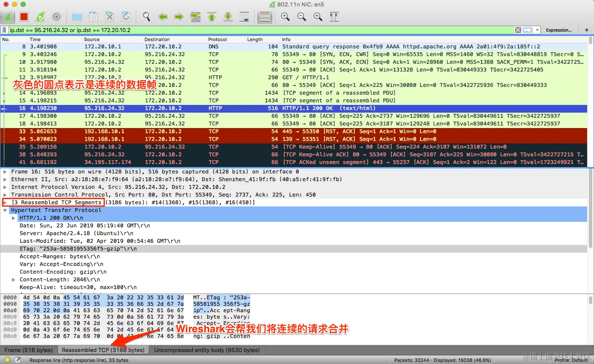Find a packet with the magnifier icon
This screenshot has width=594, height=364.
(147, 17)
